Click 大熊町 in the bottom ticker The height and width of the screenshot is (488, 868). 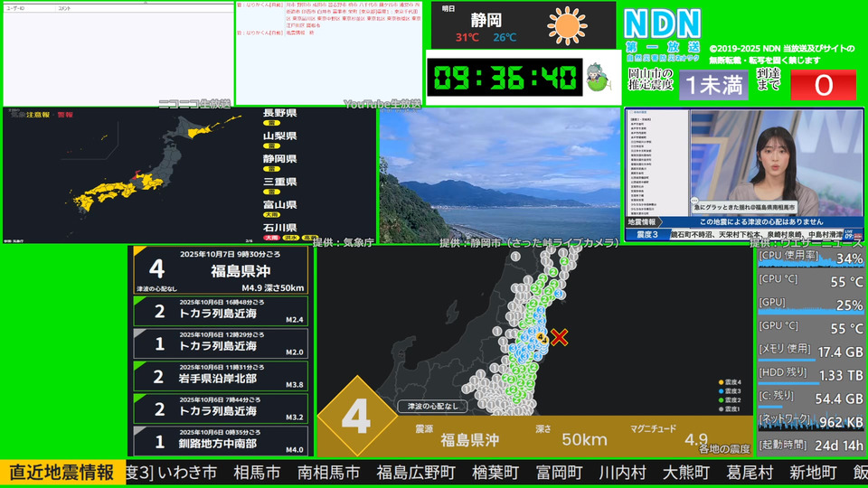(686, 473)
